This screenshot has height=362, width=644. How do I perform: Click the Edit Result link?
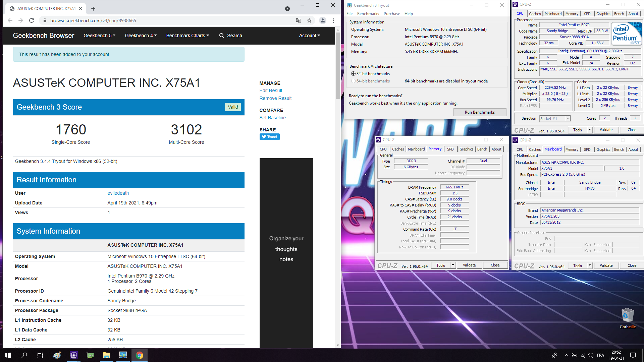pyautogui.click(x=271, y=90)
